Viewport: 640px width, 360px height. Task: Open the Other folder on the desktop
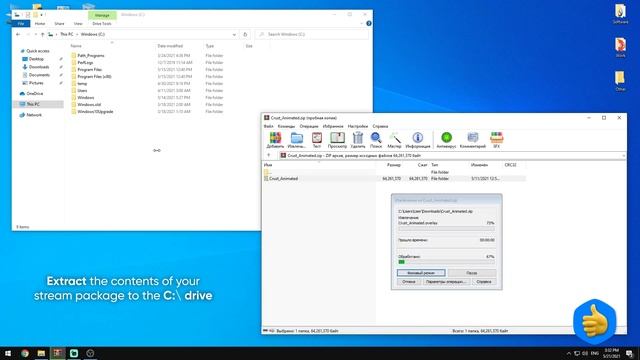[620, 81]
